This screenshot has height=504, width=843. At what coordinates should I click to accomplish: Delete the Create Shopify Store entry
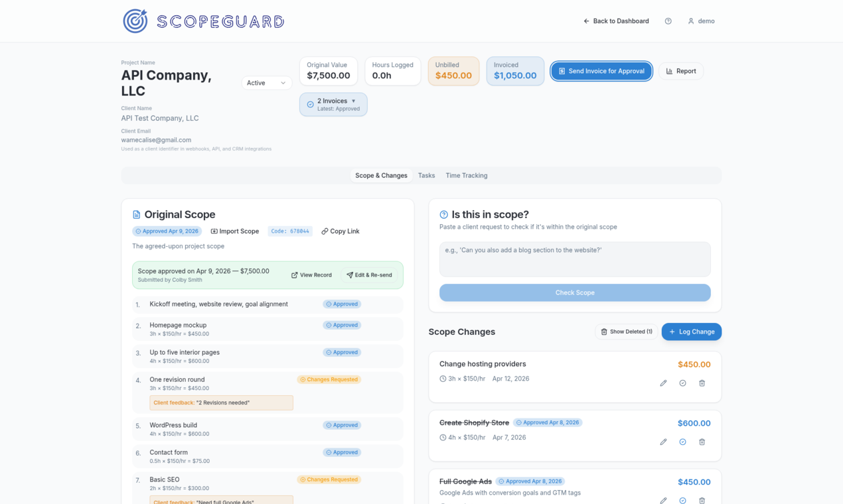702,442
